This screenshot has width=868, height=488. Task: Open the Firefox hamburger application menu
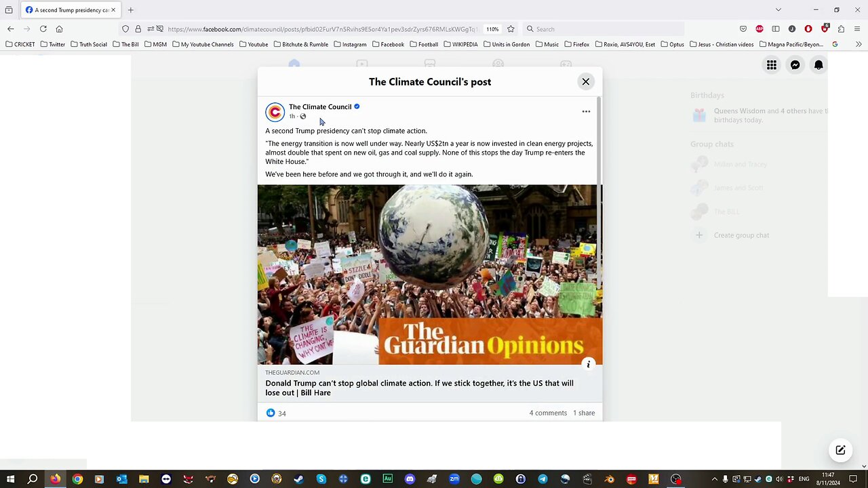[x=858, y=29]
